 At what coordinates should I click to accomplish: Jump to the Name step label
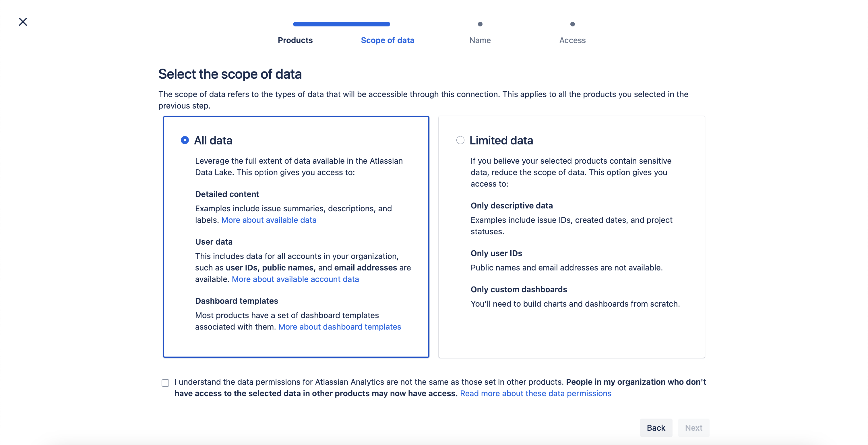coord(480,40)
